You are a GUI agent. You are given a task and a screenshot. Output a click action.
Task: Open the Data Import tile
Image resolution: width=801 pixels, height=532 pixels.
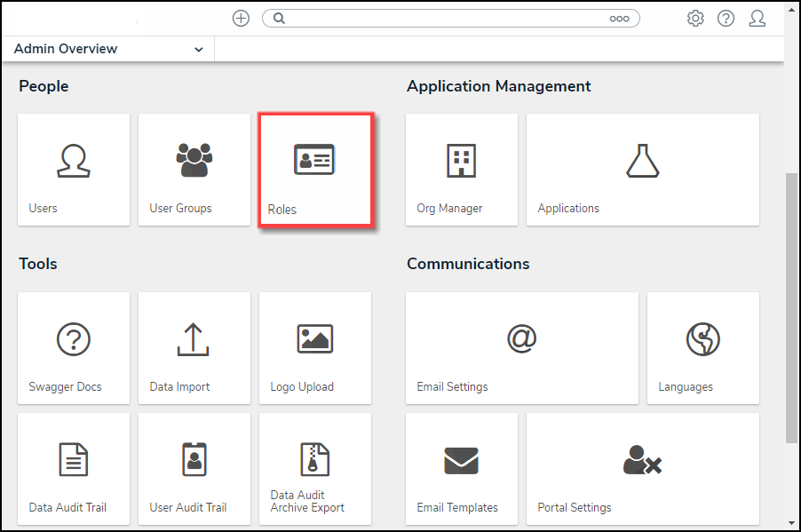tap(194, 348)
